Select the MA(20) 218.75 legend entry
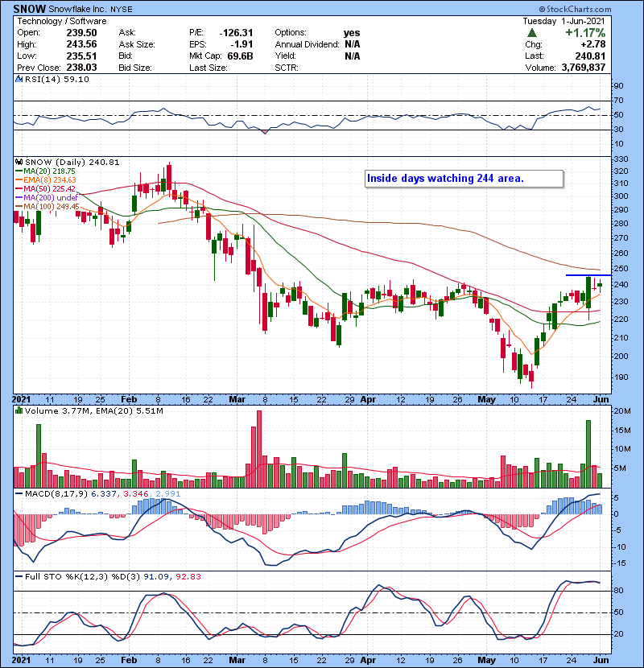 (46, 171)
